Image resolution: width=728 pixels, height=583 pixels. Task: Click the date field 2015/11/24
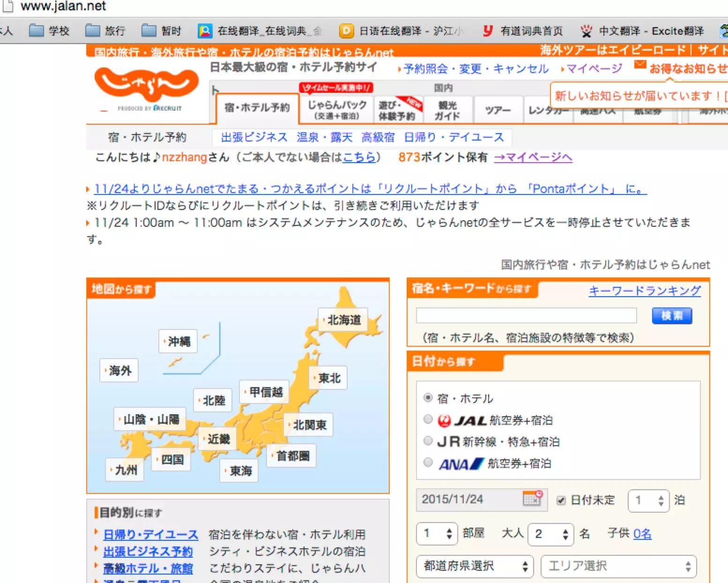click(x=482, y=500)
